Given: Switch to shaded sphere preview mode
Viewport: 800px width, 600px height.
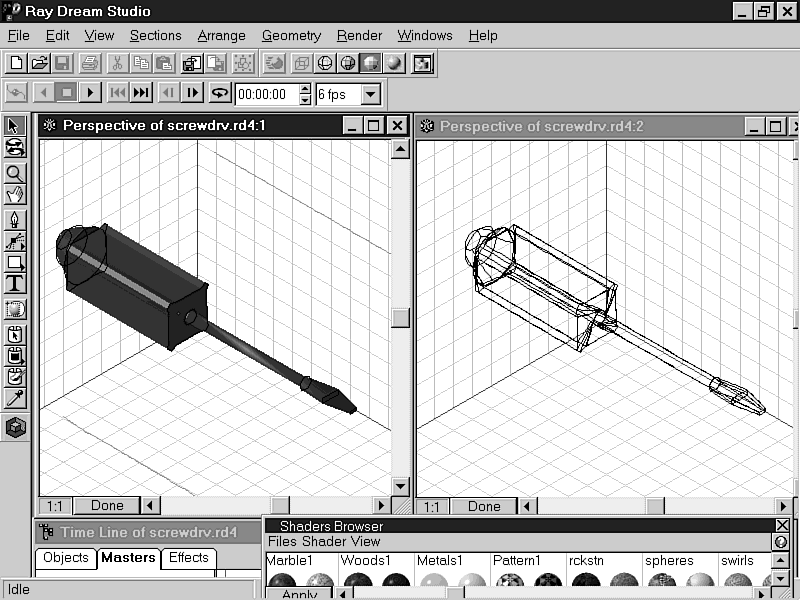Looking at the screenshot, I should point(395,63).
